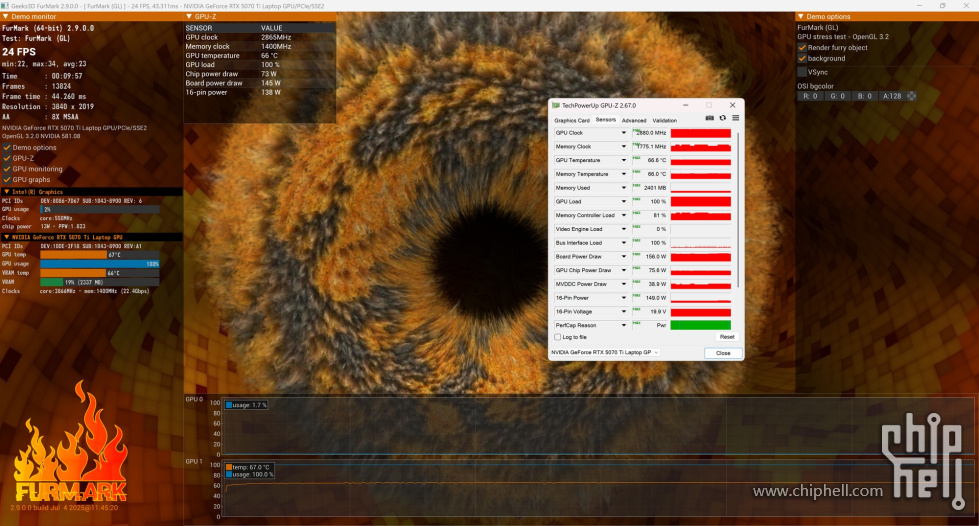Click the GPU 1 temp 67.0 °C legend
This screenshot has height=526, width=979.
(248, 467)
